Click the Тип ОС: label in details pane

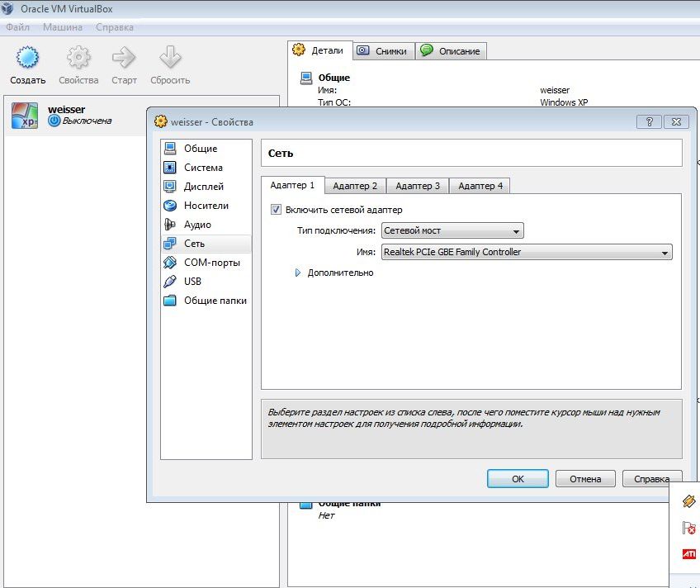point(334,102)
